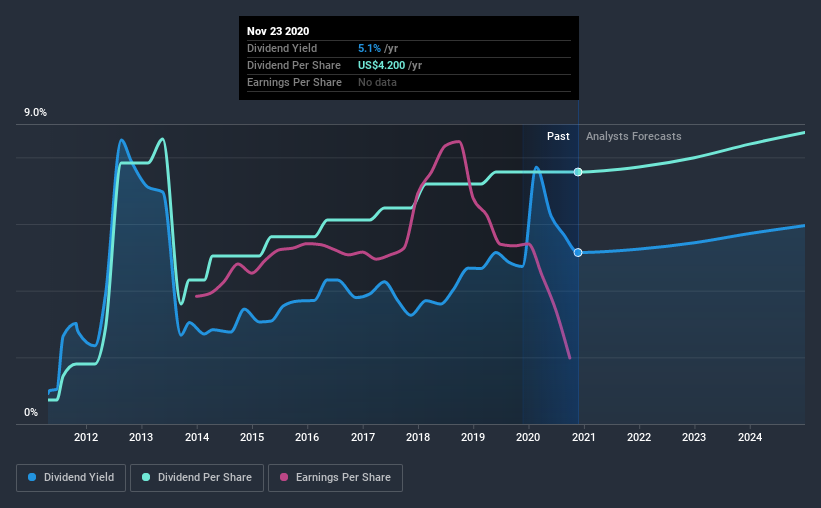Select the Dividend Yield data point marker
Image resolution: width=821 pixels, height=508 pixels.
578,252
